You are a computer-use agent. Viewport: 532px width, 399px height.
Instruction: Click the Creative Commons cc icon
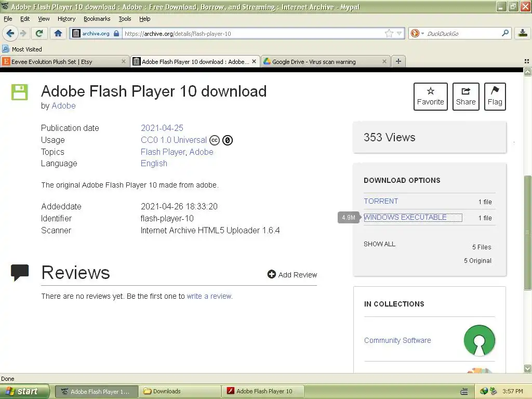(215, 140)
